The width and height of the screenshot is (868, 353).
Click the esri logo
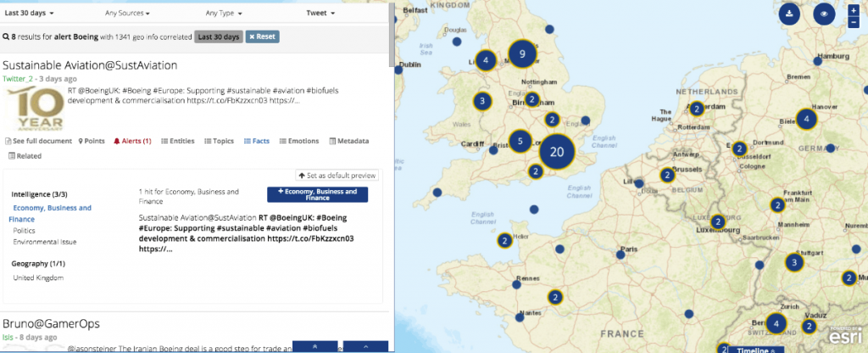pos(844,336)
